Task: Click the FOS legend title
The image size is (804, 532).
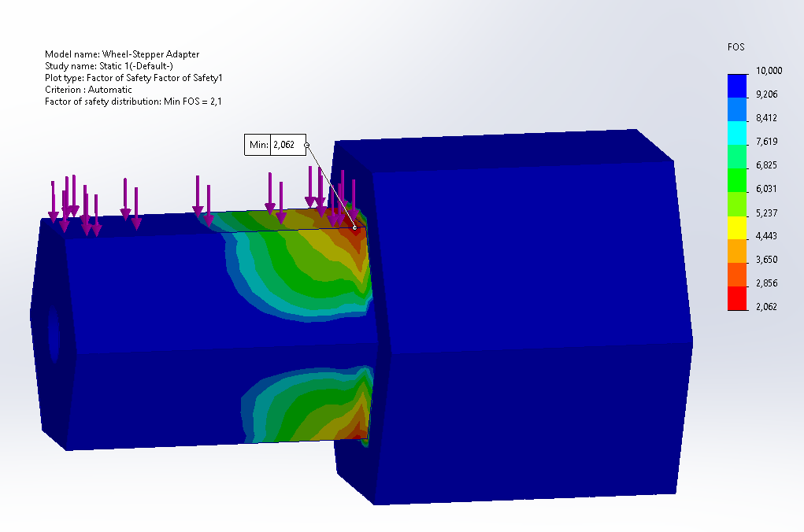Action: point(735,47)
